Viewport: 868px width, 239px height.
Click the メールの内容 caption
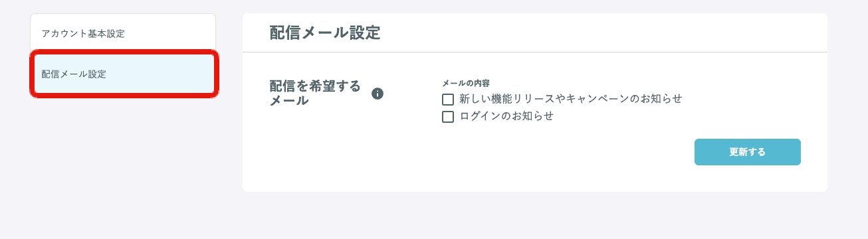(x=466, y=83)
